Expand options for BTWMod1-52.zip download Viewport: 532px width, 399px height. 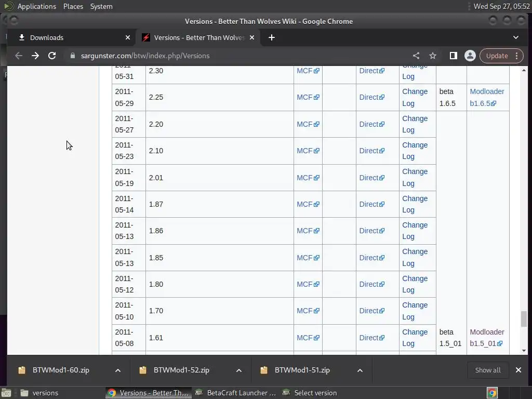click(239, 370)
